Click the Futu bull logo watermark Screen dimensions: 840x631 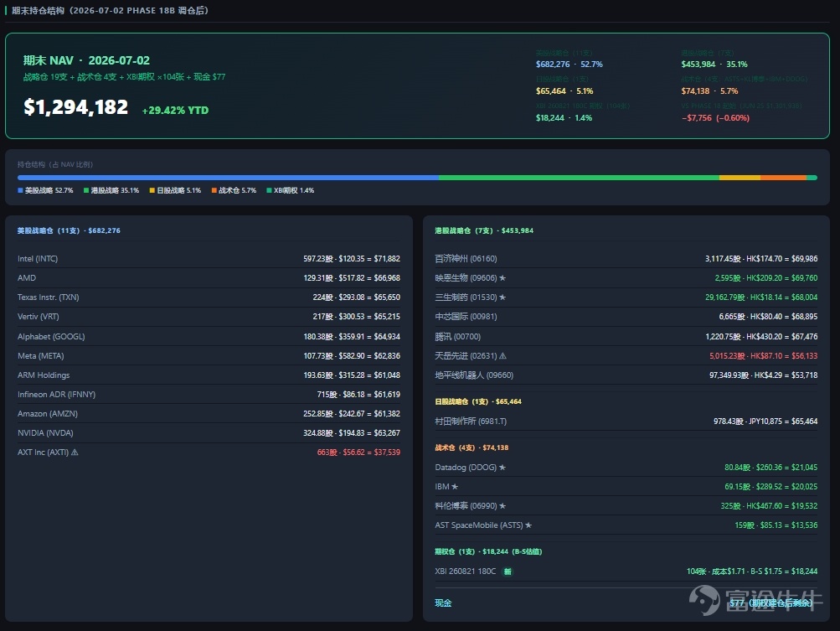point(704,600)
